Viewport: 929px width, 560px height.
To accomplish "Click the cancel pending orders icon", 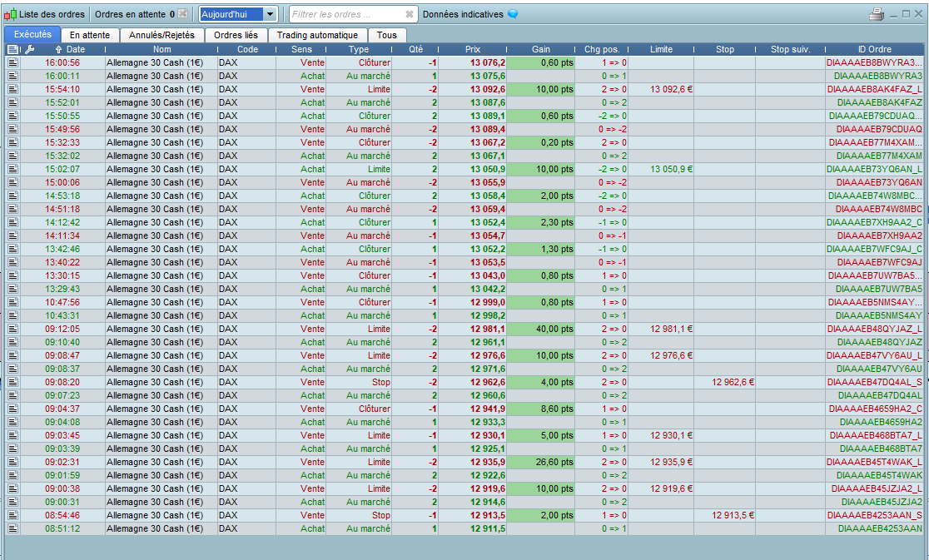I will (x=182, y=14).
